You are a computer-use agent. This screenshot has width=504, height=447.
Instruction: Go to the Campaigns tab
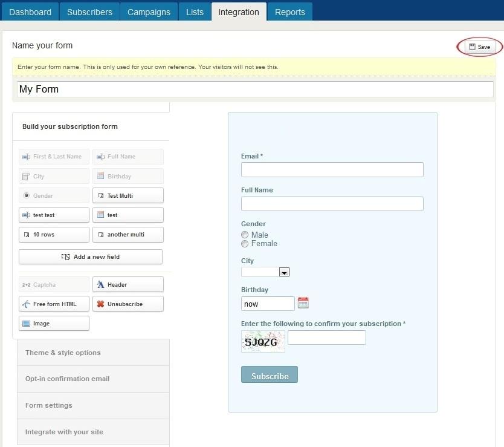click(x=149, y=12)
